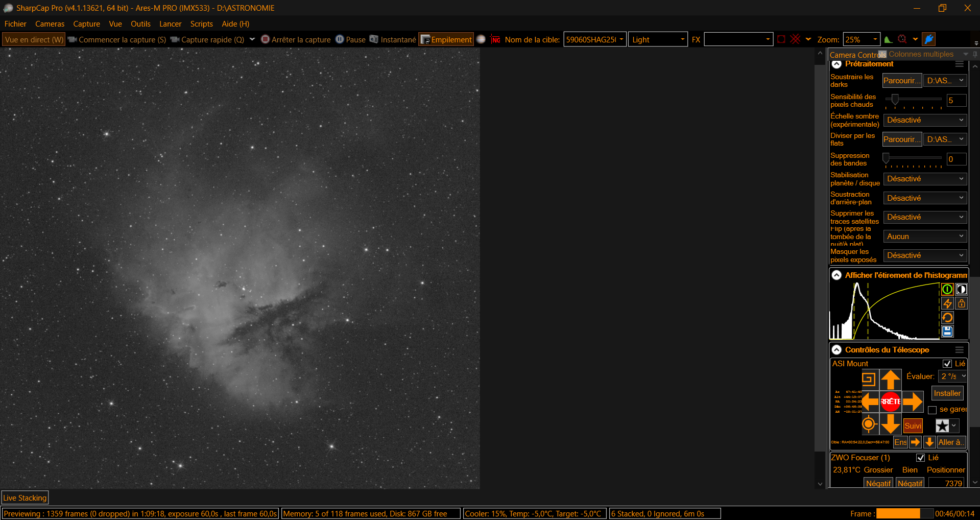
Task: Click the orange right arrow in direction pad
Action: point(913,402)
